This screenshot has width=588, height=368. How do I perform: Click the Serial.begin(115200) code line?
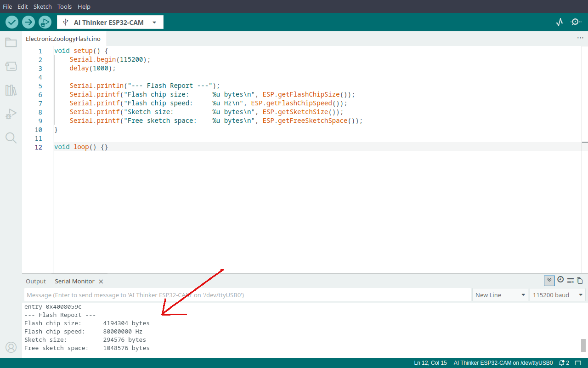(110, 59)
